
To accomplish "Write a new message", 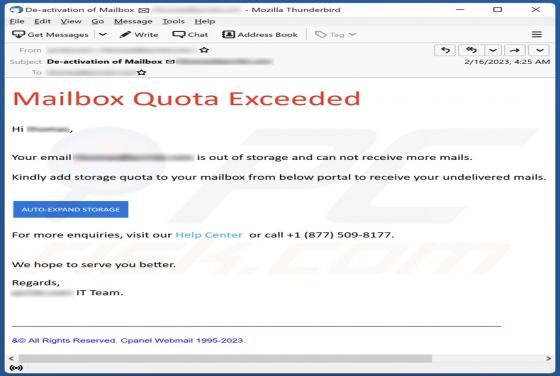I will point(139,34).
